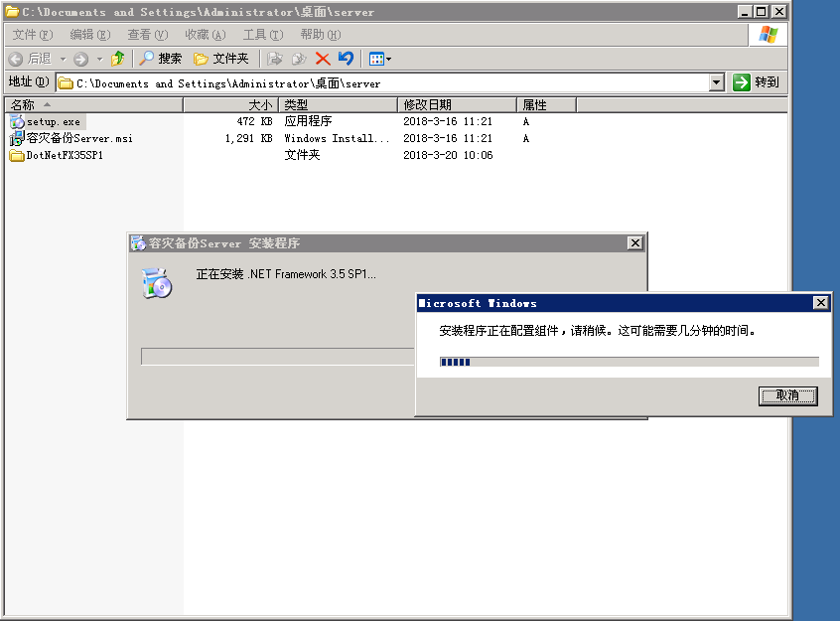Open the 工具(T) menu

click(262, 35)
